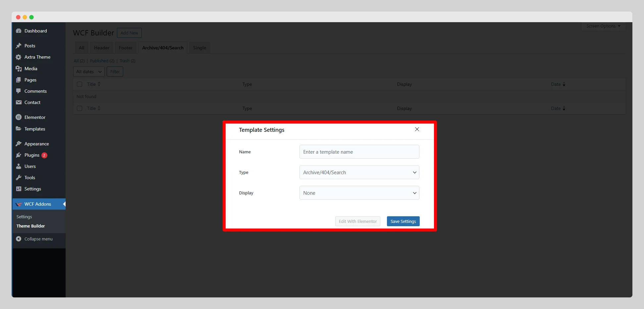Open the All dates filter dropdown
The width and height of the screenshot is (644, 309).
click(89, 72)
